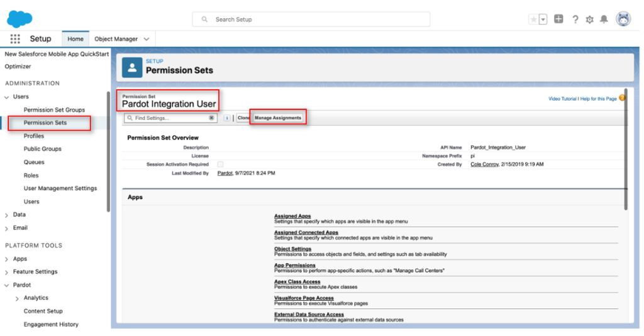Expand the Email section
Image resolution: width=644 pixels, height=336 pixels.
tap(6, 228)
